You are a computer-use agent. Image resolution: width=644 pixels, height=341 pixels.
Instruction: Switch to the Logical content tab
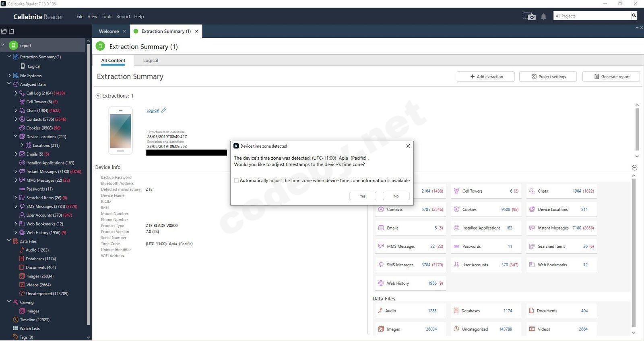[151, 60]
